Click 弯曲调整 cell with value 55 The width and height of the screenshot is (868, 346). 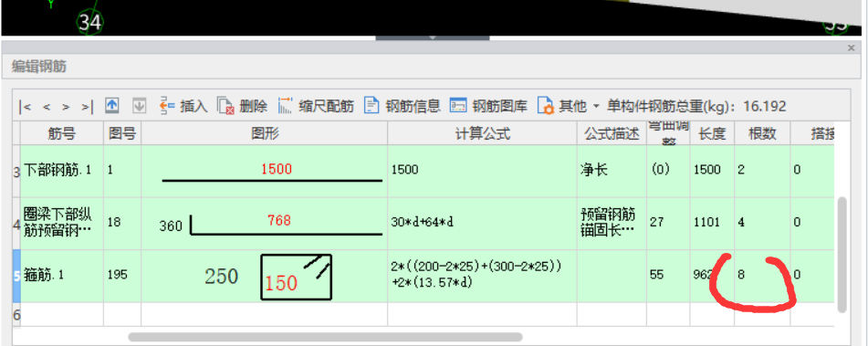(668, 277)
